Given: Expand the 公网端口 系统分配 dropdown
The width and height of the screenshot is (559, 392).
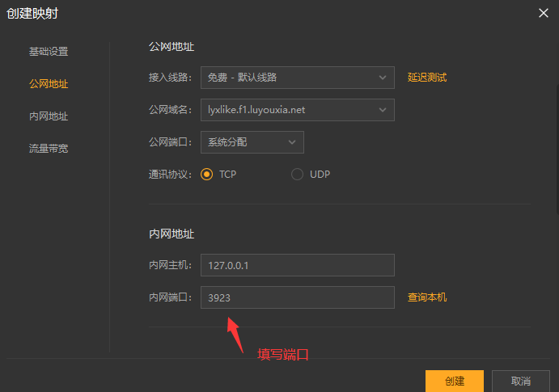Looking at the screenshot, I should point(252,142).
